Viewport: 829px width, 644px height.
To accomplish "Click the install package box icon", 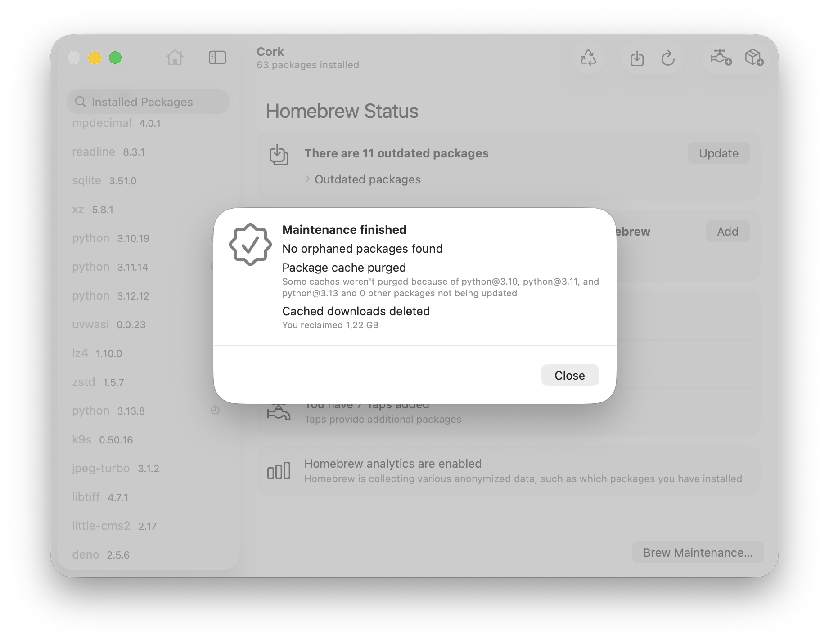I will [754, 58].
